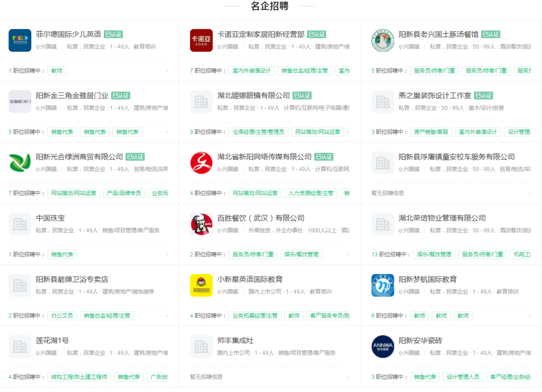The image size is (542, 392).
Task: Expand the arrow in 阳新县浮屠镇童安校车 row
Action: (x=529, y=193)
